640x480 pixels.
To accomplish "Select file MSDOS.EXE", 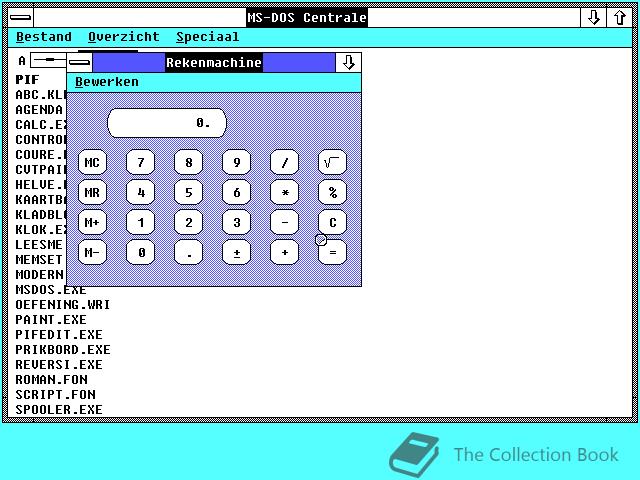I will coord(51,290).
